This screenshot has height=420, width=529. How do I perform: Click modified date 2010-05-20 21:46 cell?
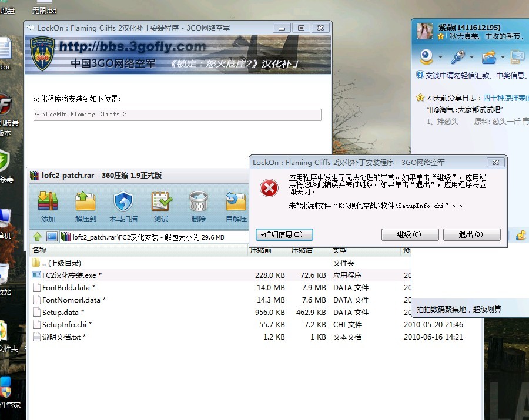click(x=433, y=325)
